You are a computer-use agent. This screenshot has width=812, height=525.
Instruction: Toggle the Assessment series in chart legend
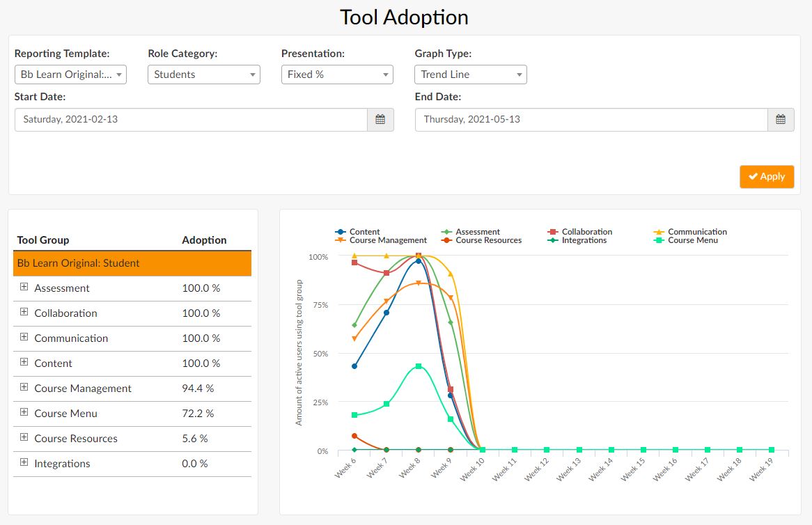470,232
